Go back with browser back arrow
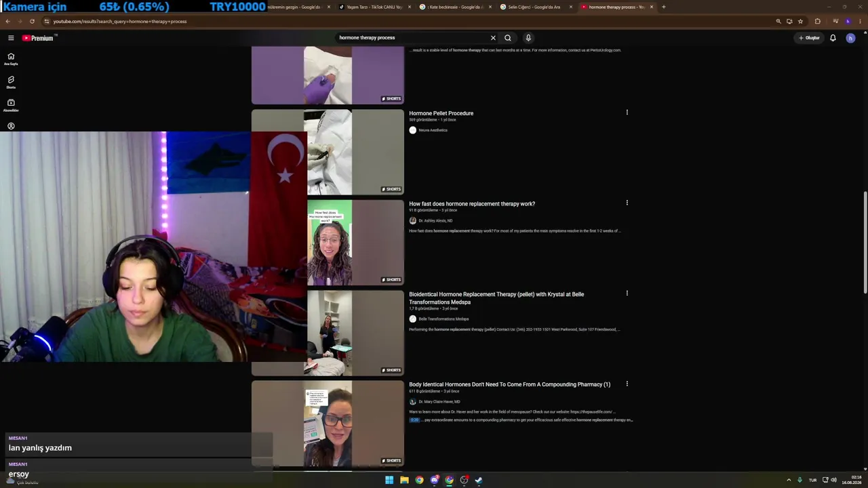The image size is (868, 488). pos(7,21)
